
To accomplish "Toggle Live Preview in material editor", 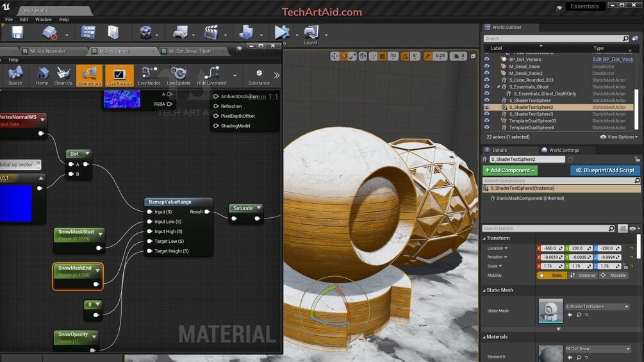I will [x=119, y=76].
